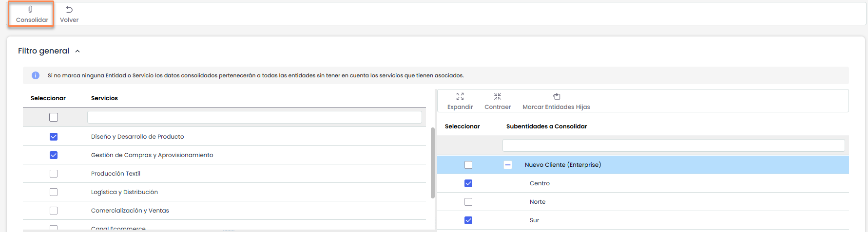Click the Consolidar paperclip icon
Viewport: 868px width, 232px height.
pyautogui.click(x=30, y=10)
